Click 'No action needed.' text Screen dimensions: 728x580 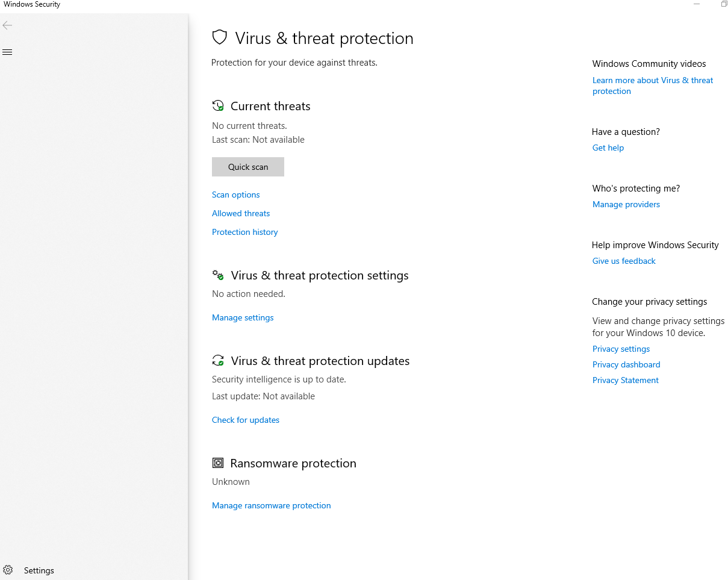click(x=249, y=294)
